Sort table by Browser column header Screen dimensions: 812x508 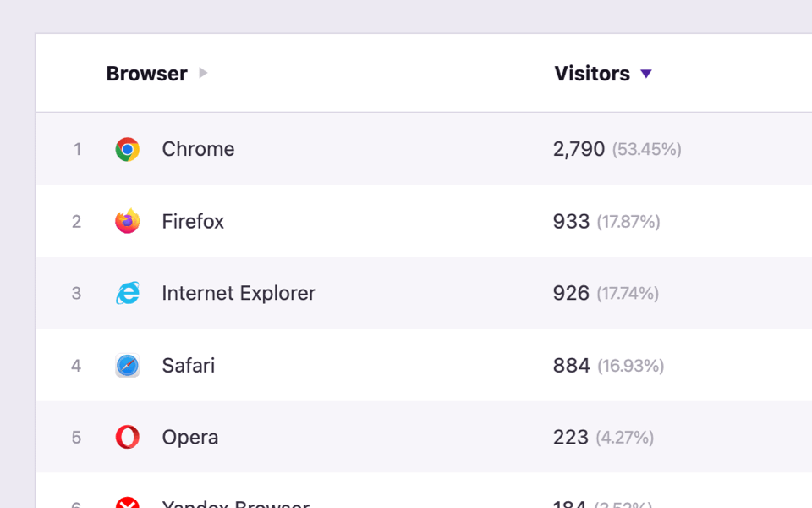click(x=146, y=74)
